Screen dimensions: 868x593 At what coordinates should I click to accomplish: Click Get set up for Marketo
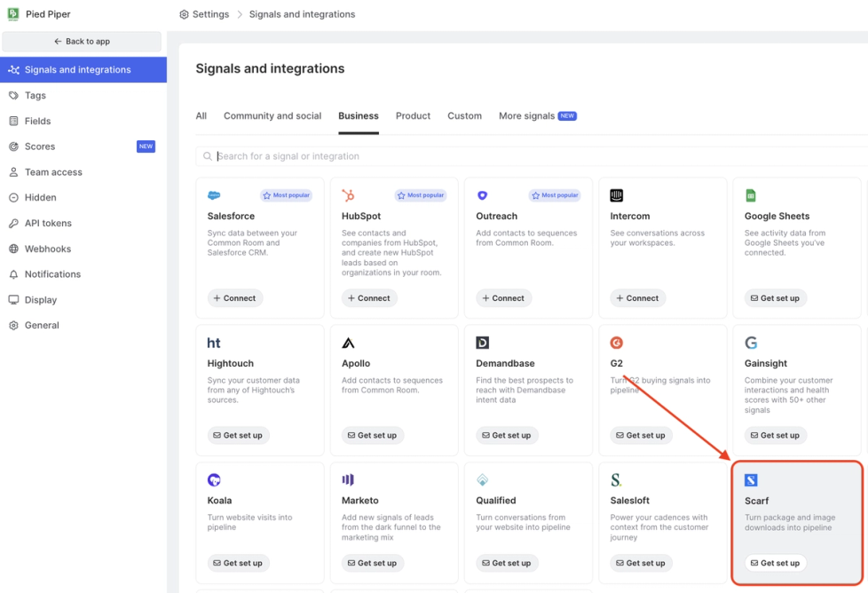click(x=373, y=563)
